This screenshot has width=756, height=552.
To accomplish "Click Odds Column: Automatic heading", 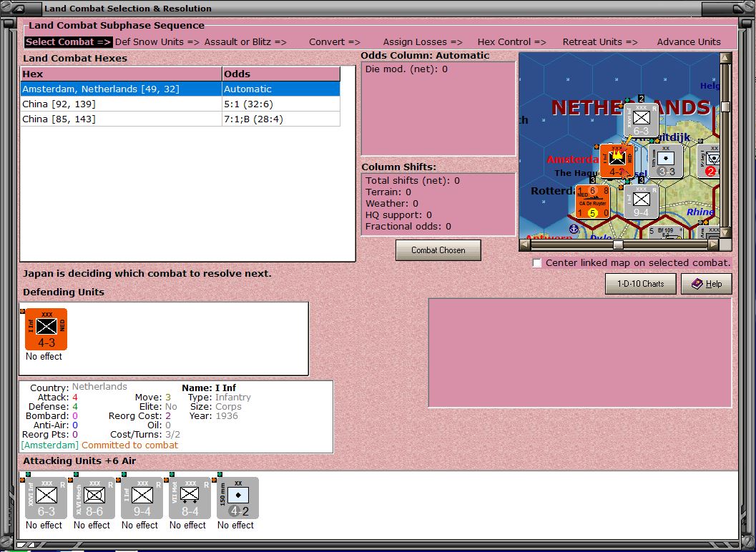I will pos(425,56).
